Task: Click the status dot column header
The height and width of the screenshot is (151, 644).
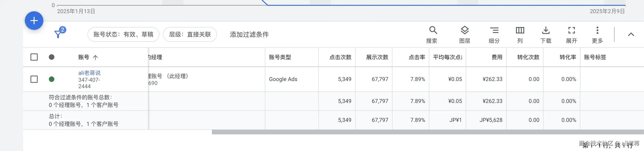Action: (x=52, y=57)
